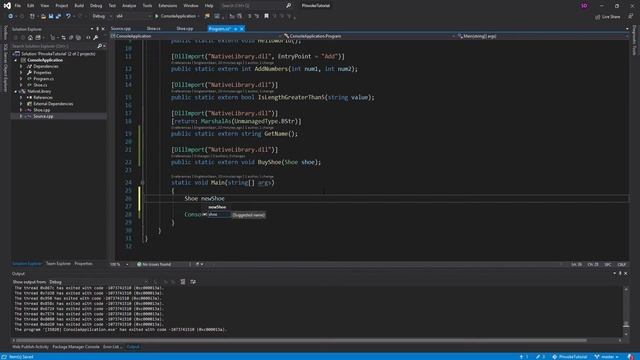Image resolution: width=640 pixels, height=360 pixels.
Task: Click the Output panel horizontal scrollbar
Action: (301, 340)
